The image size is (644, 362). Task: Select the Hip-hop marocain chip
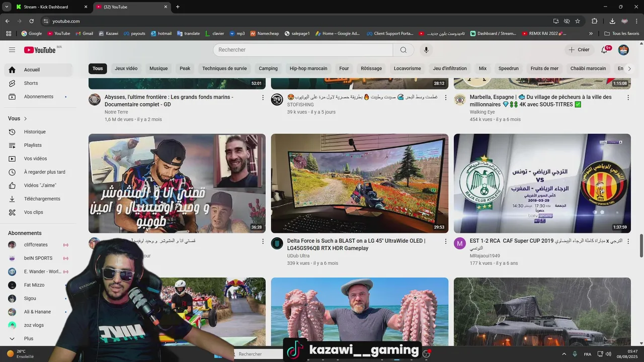308,68
